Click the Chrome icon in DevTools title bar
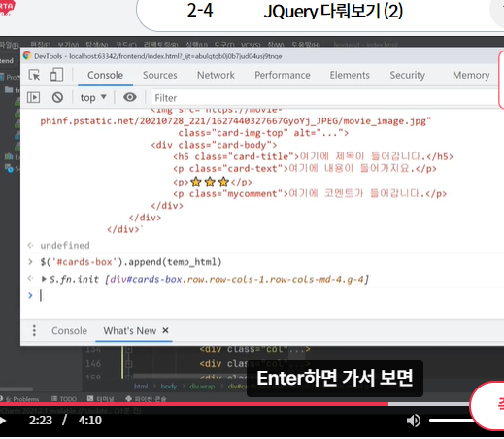 click(27, 55)
